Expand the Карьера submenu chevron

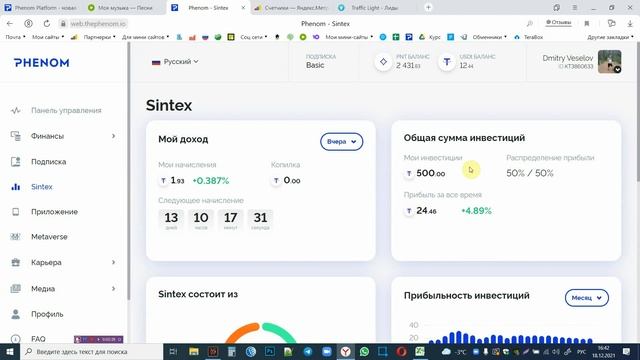click(113, 262)
